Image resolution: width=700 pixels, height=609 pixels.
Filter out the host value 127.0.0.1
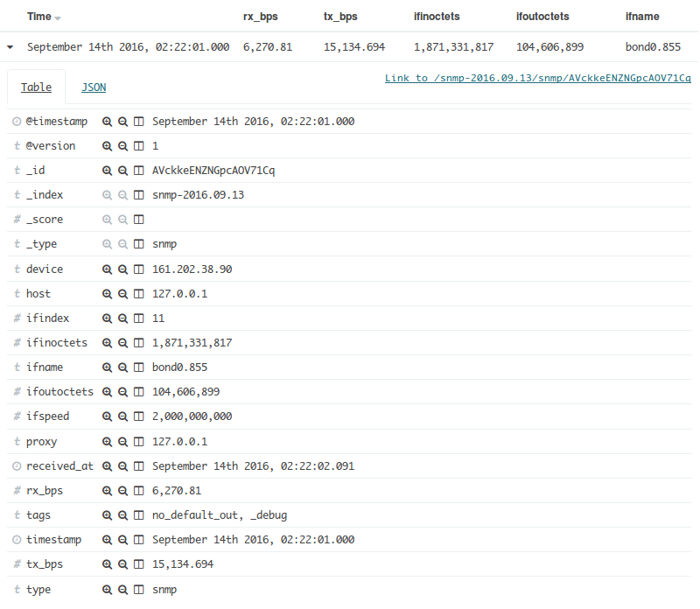pyautogui.click(x=123, y=294)
